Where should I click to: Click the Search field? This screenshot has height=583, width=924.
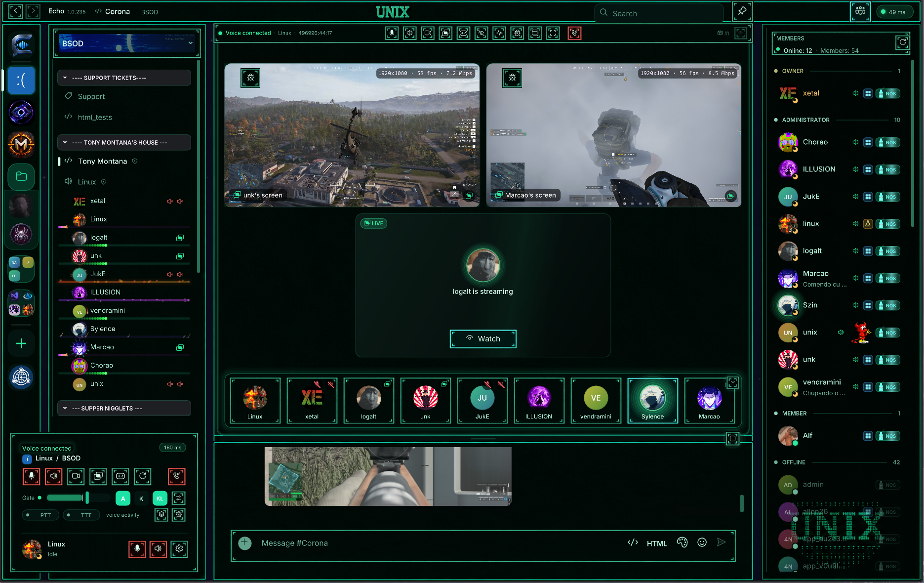(x=659, y=13)
